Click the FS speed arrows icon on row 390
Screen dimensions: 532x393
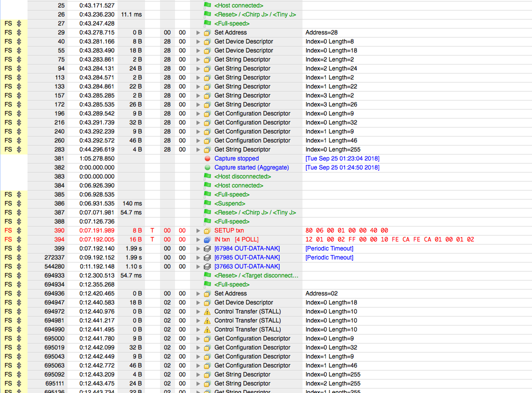[x=19, y=230]
